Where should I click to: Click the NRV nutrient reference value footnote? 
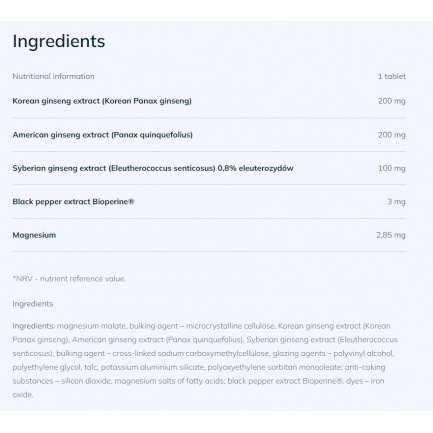coord(69,279)
